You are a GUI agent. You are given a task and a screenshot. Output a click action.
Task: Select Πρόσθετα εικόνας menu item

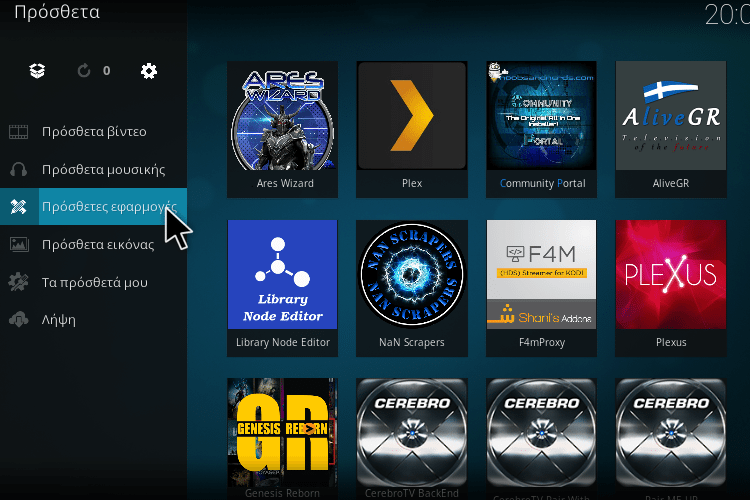(x=93, y=244)
